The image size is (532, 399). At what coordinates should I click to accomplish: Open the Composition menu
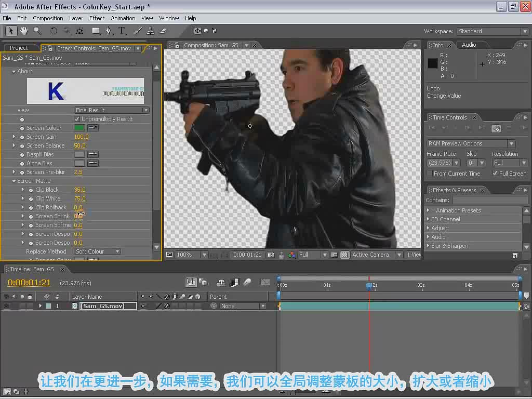[48, 18]
